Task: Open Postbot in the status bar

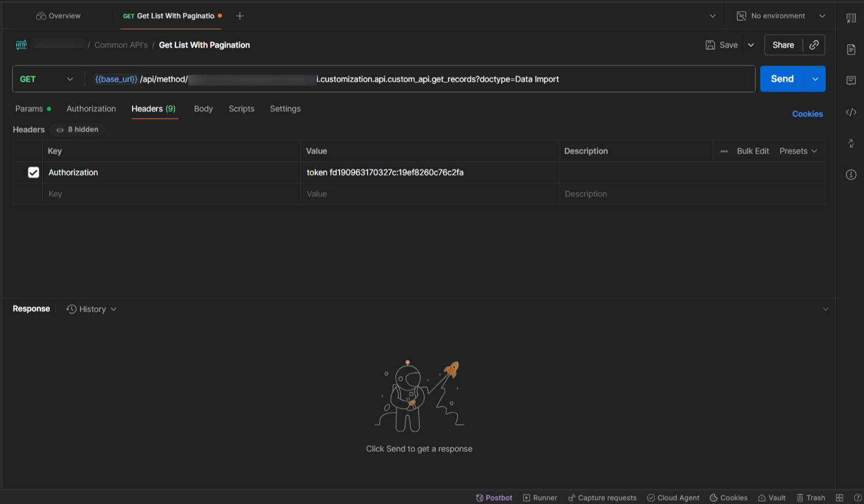Action: [x=494, y=498]
